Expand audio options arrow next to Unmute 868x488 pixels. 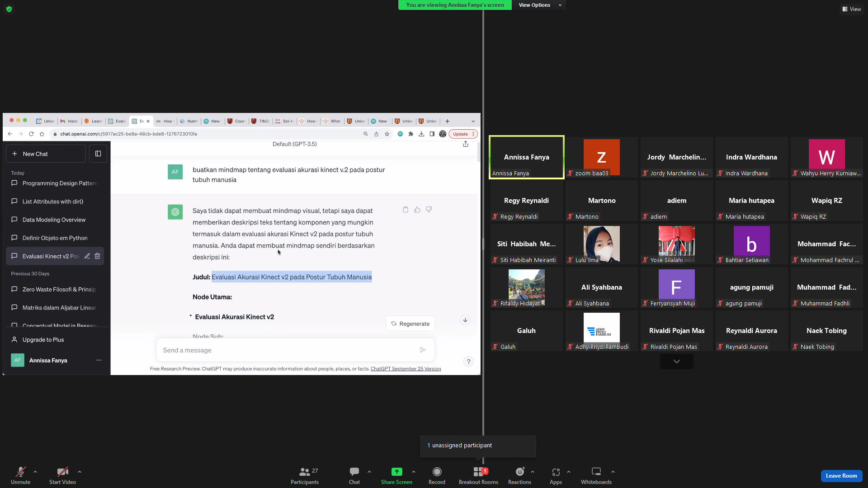tap(35, 472)
